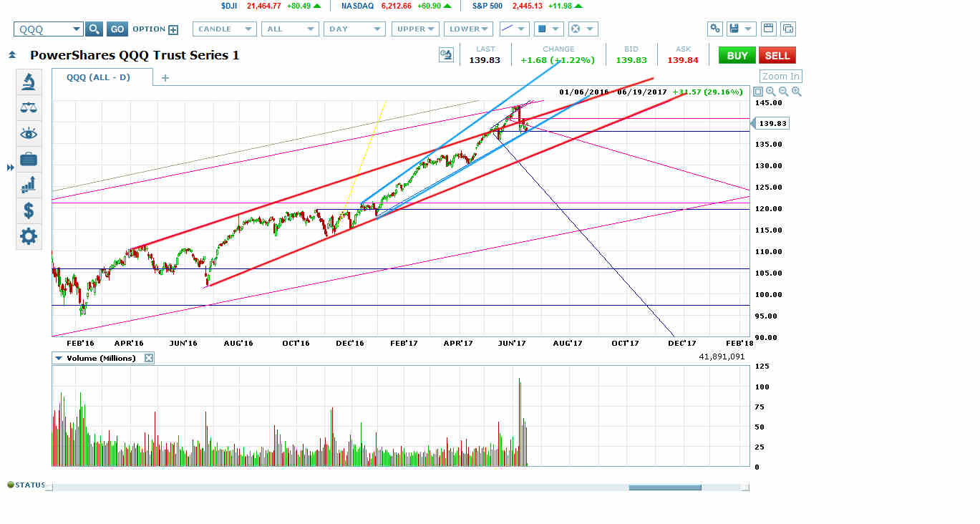
Task: Open the LOWER indicators dropdown
Action: click(468, 29)
